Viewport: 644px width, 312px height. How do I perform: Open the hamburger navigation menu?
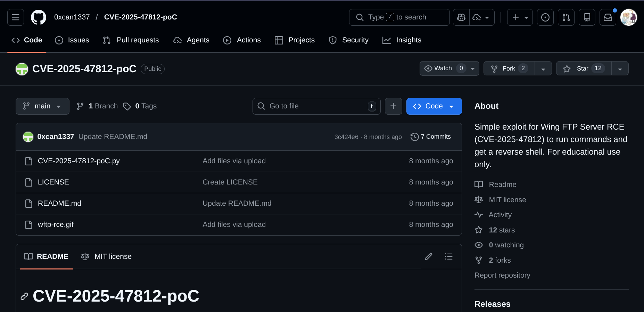pyautogui.click(x=16, y=17)
